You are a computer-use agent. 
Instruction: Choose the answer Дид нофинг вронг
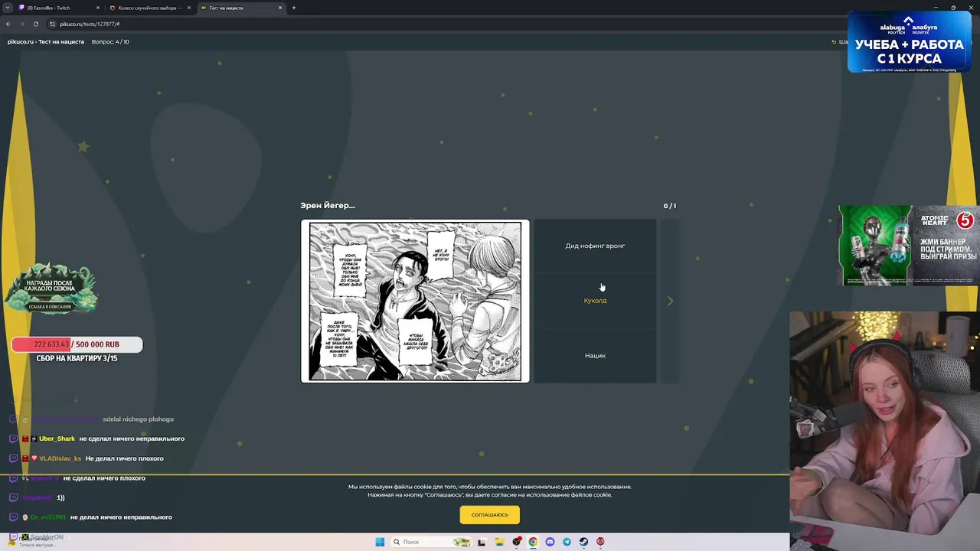pos(595,246)
